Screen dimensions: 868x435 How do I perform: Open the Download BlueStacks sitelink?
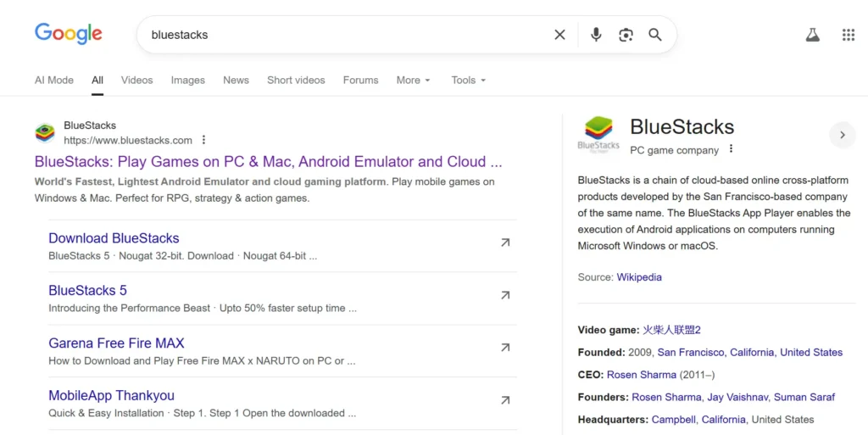click(x=114, y=238)
